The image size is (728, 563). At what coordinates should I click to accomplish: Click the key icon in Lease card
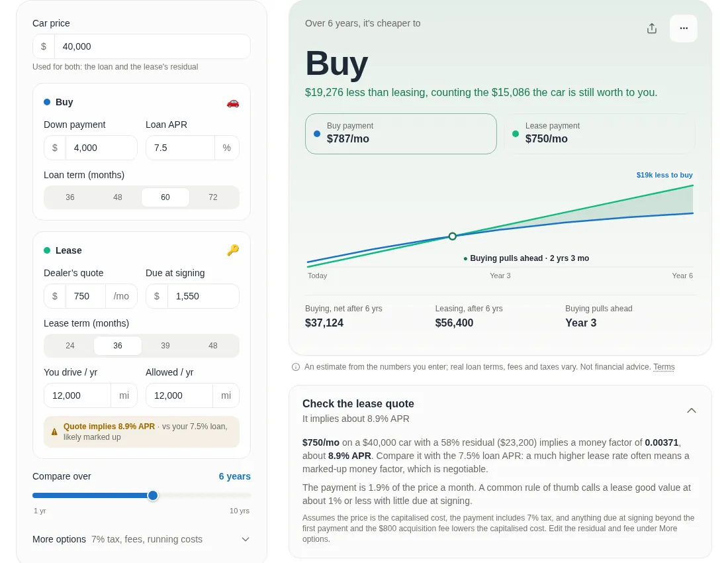(232, 250)
